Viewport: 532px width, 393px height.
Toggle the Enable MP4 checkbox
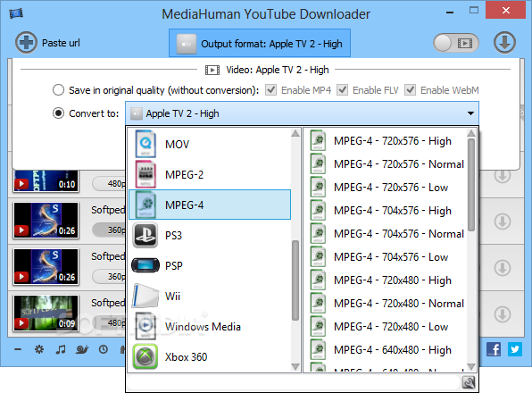[270, 90]
